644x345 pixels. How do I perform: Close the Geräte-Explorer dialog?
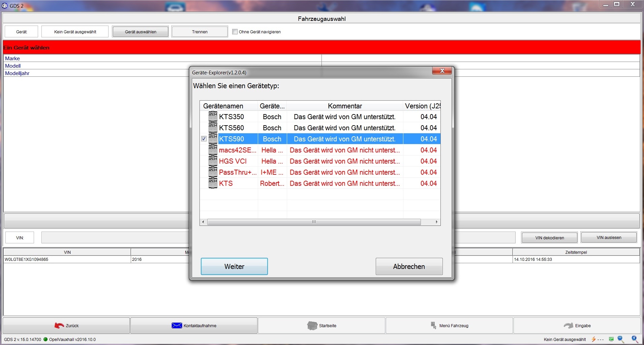[442, 71]
